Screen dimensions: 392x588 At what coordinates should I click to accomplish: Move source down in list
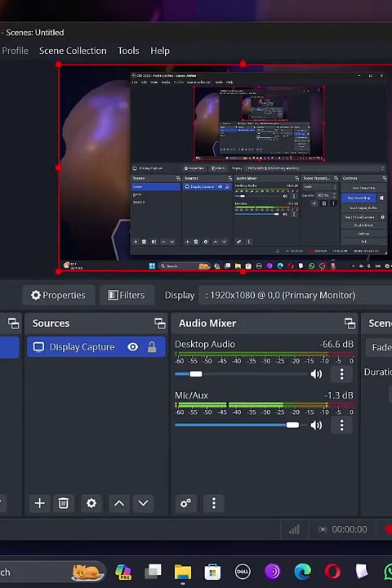click(143, 503)
